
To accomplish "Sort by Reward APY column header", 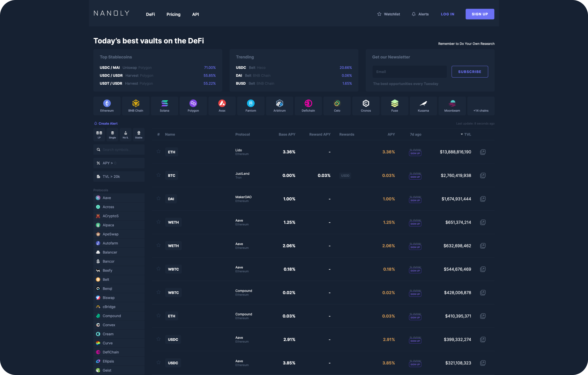I will 320,134.
